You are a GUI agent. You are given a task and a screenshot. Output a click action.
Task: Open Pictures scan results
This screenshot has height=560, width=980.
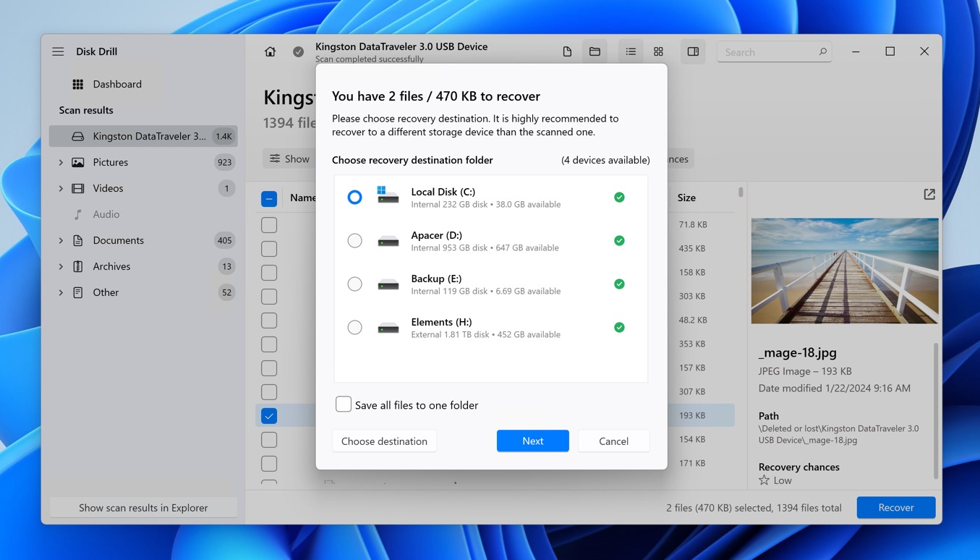point(143,162)
